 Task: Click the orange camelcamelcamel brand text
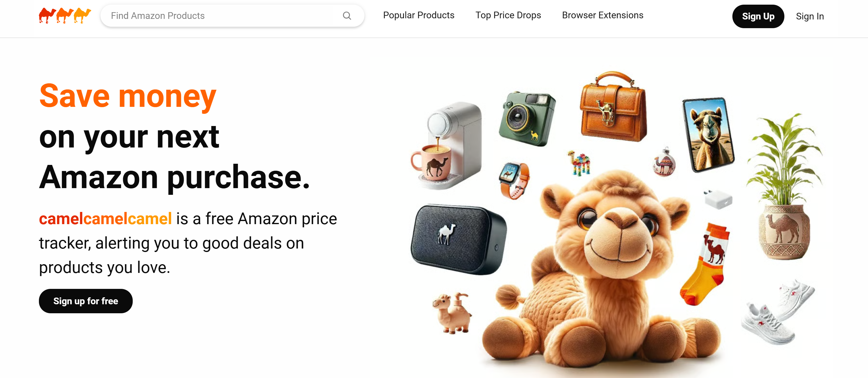(x=105, y=219)
